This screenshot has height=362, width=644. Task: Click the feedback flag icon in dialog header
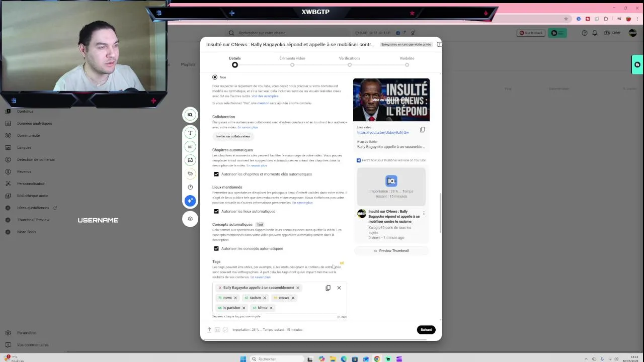[x=439, y=44]
